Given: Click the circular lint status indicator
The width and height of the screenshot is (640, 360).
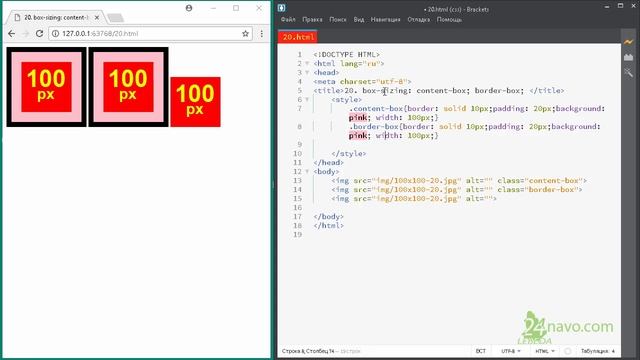Looking at the screenshot, I should click(x=567, y=351).
